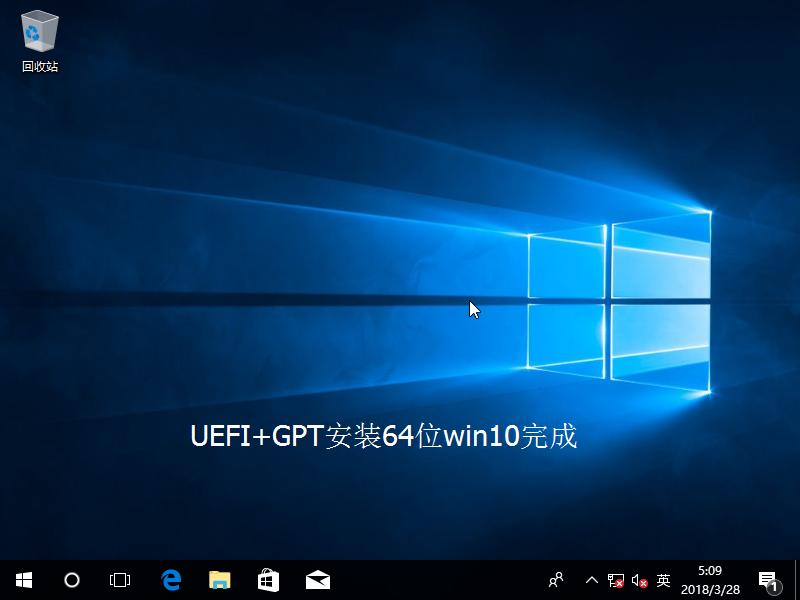This screenshot has height=600, width=800.
Task: Open Task View
Action: [120, 580]
